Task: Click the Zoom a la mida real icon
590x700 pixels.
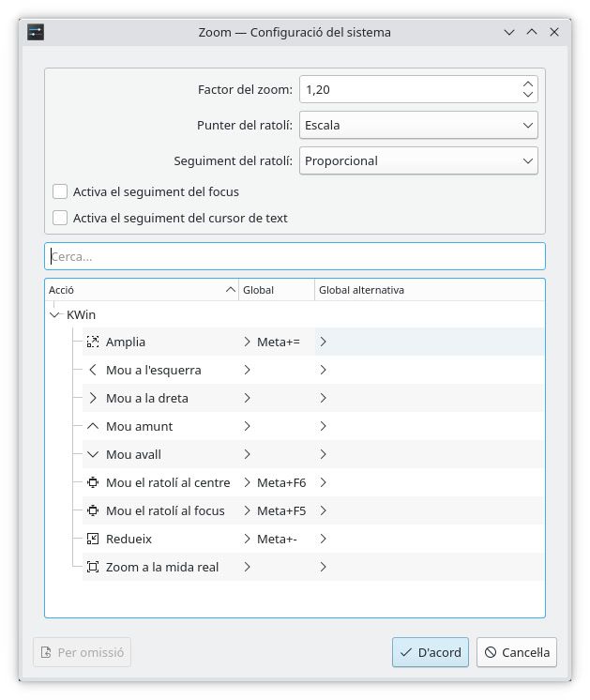Action: coord(93,567)
